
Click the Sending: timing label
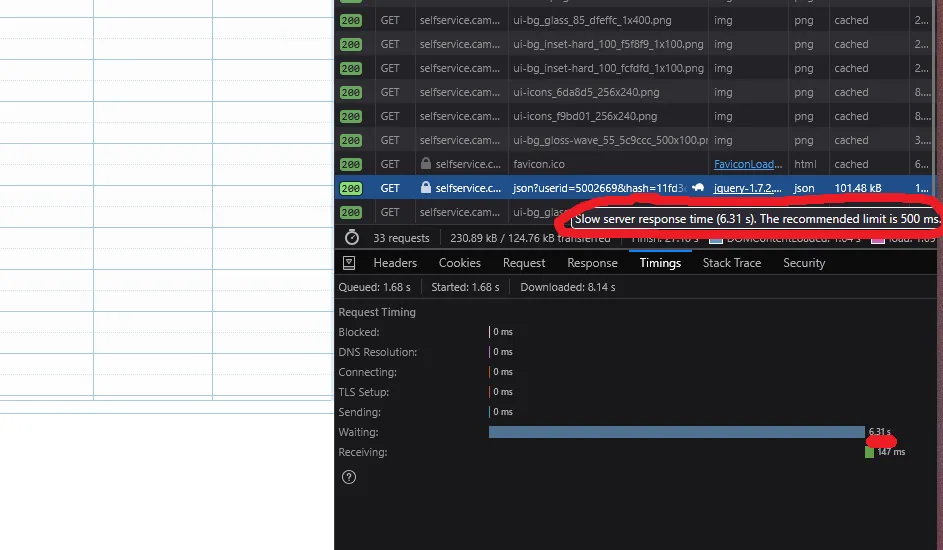pyautogui.click(x=359, y=412)
